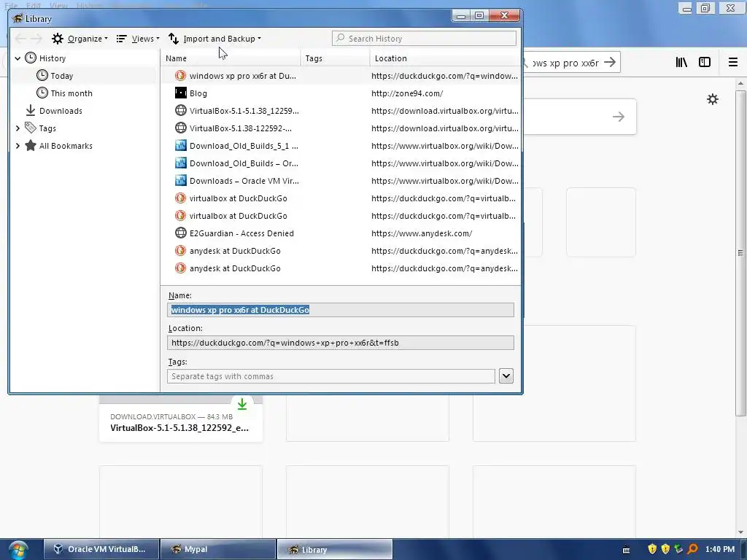Click the History clock icon
This screenshot has height=560, width=747.
point(31,58)
